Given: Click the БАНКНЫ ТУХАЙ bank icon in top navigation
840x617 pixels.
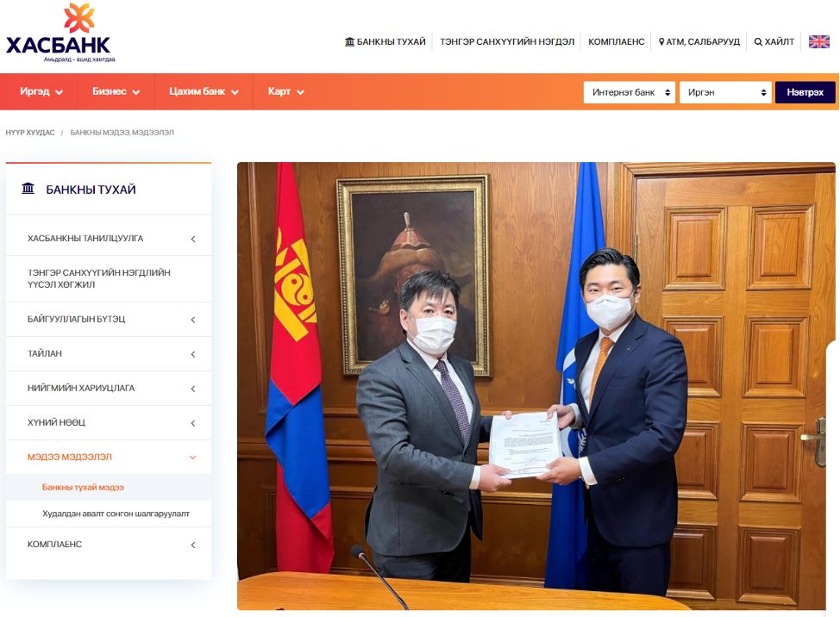Looking at the screenshot, I should click(x=349, y=42).
